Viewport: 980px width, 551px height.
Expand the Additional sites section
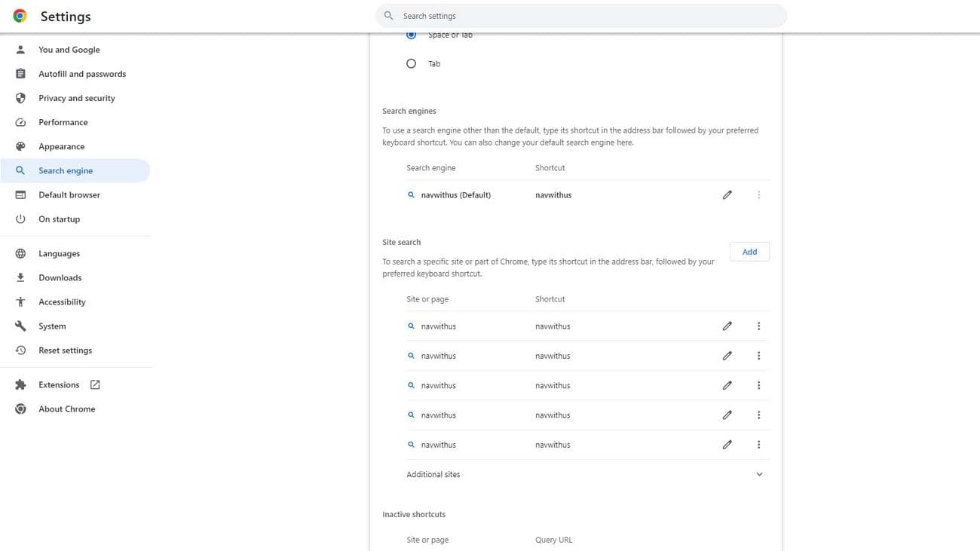tap(759, 475)
